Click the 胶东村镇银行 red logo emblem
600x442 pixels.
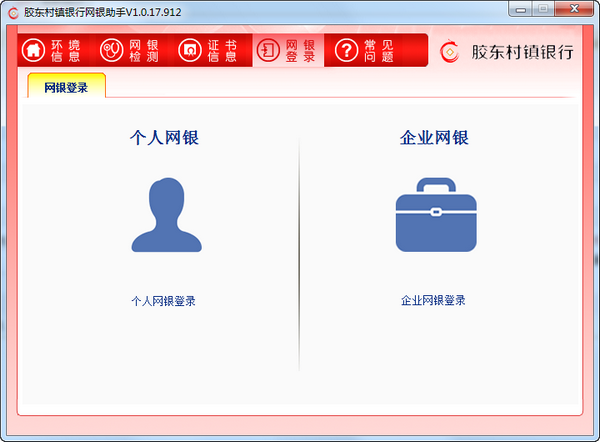pyautogui.click(x=452, y=51)
